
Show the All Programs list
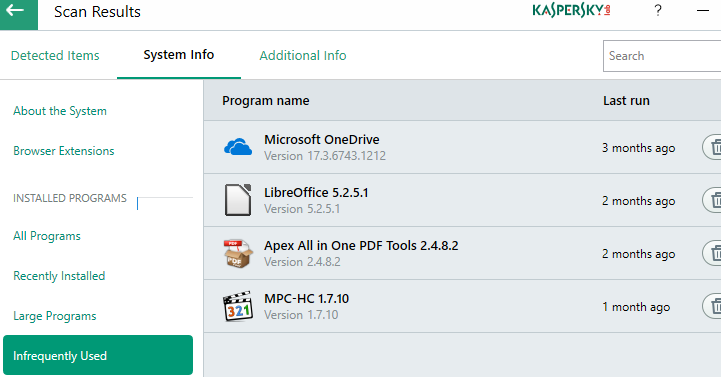(x=47, y=236)
